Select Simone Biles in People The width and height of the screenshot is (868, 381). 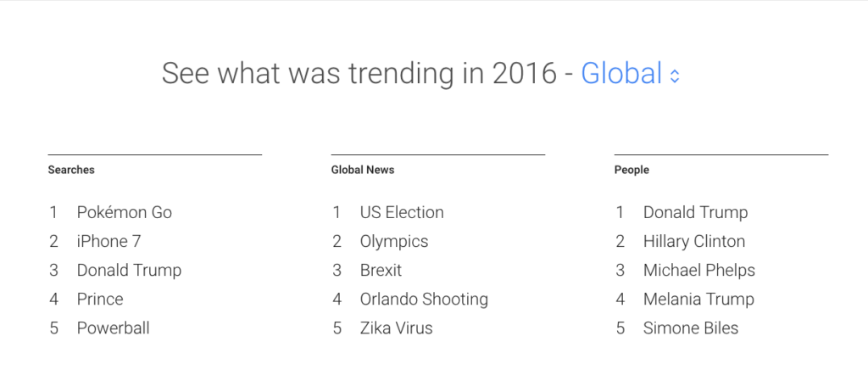[691, 328]
